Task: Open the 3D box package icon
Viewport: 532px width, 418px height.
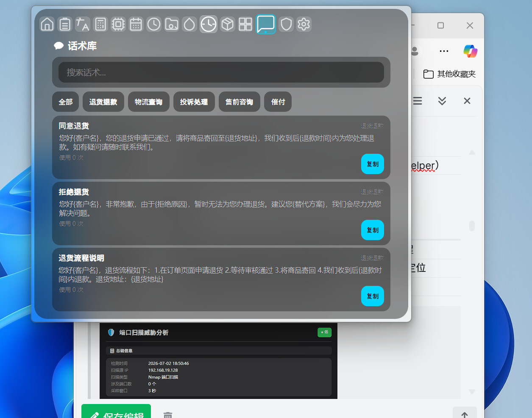Action: 228,24
